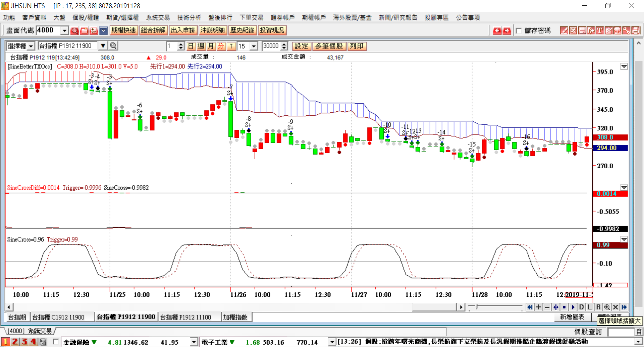
Task: Click the pink pencil edit icon
Action: [564, 31]
